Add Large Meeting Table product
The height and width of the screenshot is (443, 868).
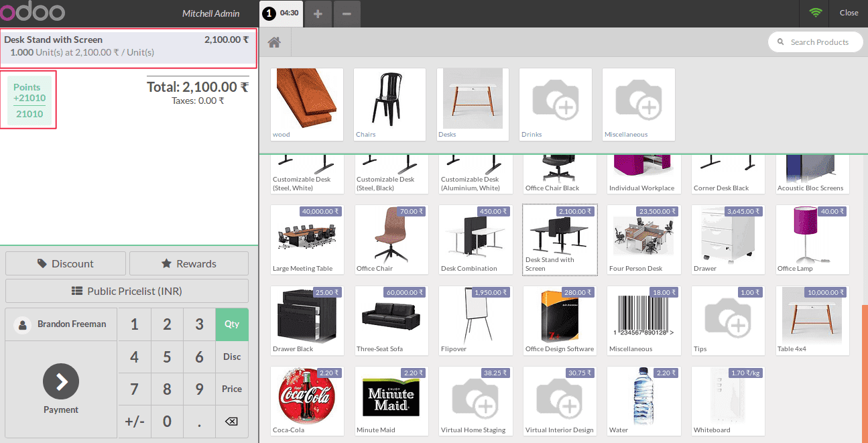tap(307, 240)
